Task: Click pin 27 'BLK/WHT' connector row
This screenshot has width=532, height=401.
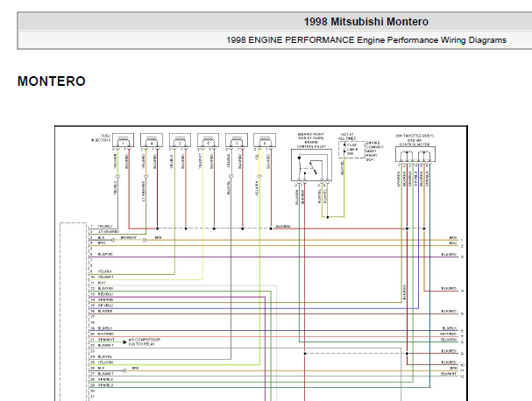Action: pyautogui.click(x=102, y=374)
